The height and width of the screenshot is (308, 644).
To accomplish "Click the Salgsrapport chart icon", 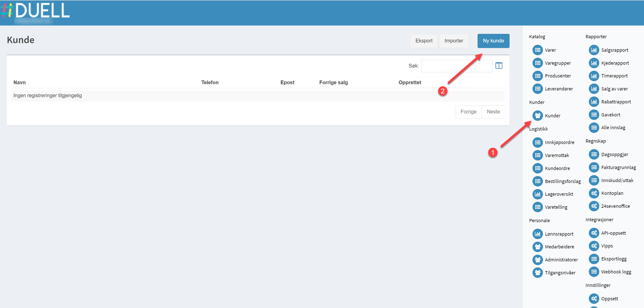I will tap(593, 50).
